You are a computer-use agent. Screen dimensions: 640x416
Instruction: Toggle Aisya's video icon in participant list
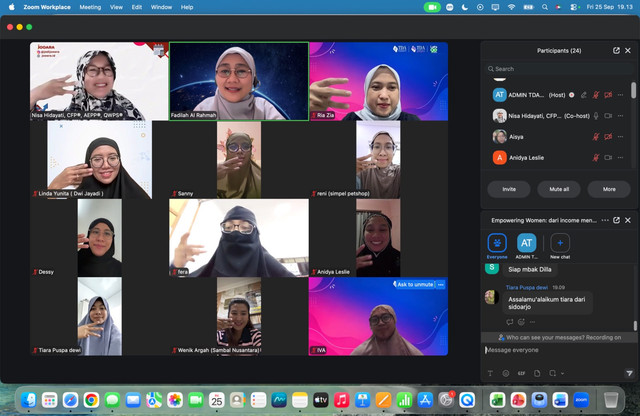pos(608,137)
